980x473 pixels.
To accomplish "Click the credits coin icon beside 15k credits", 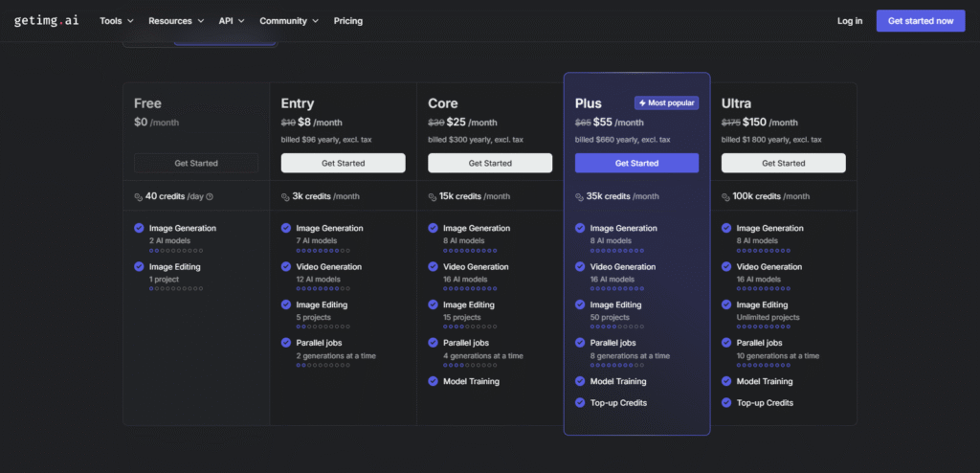I will [433, 196].
